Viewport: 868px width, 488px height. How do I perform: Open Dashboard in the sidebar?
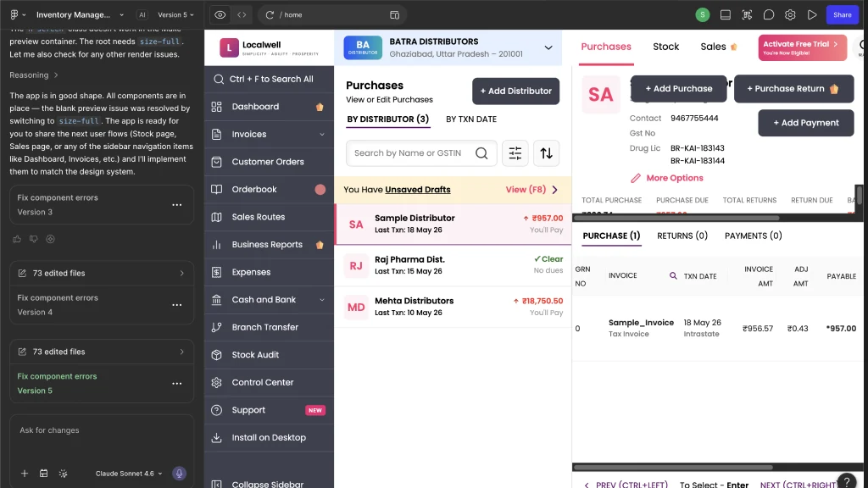click(269, 107)
